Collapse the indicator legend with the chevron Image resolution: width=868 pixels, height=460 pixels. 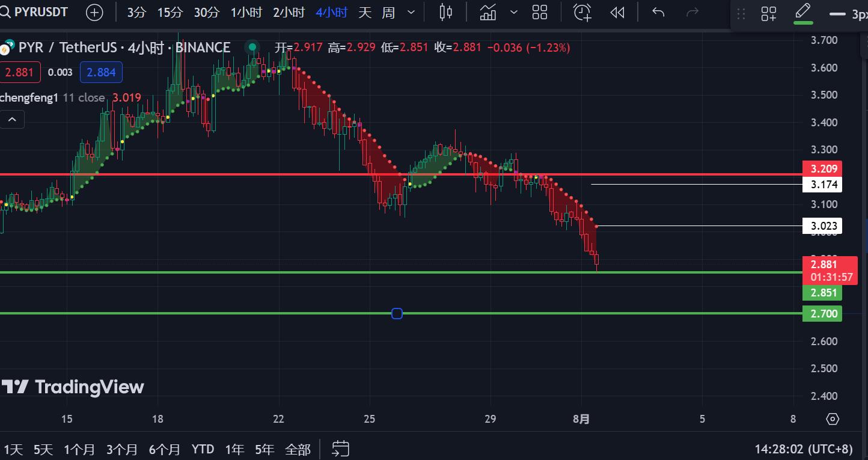click(12, 120)
